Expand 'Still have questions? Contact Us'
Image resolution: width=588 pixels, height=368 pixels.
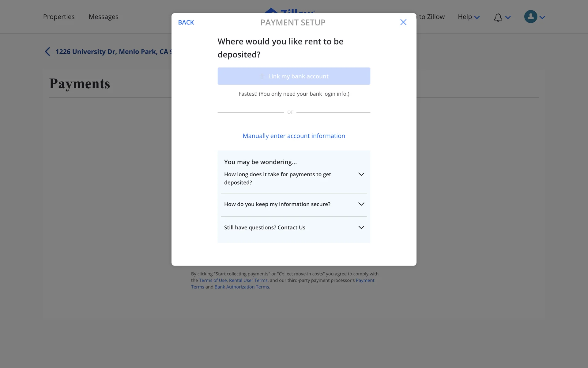(x=361, y=228)
